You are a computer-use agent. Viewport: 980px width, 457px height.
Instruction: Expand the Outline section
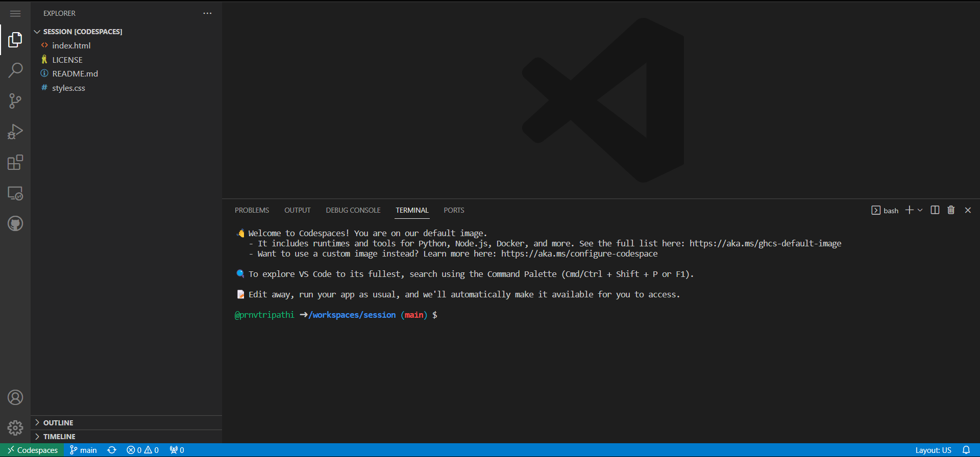127,423
